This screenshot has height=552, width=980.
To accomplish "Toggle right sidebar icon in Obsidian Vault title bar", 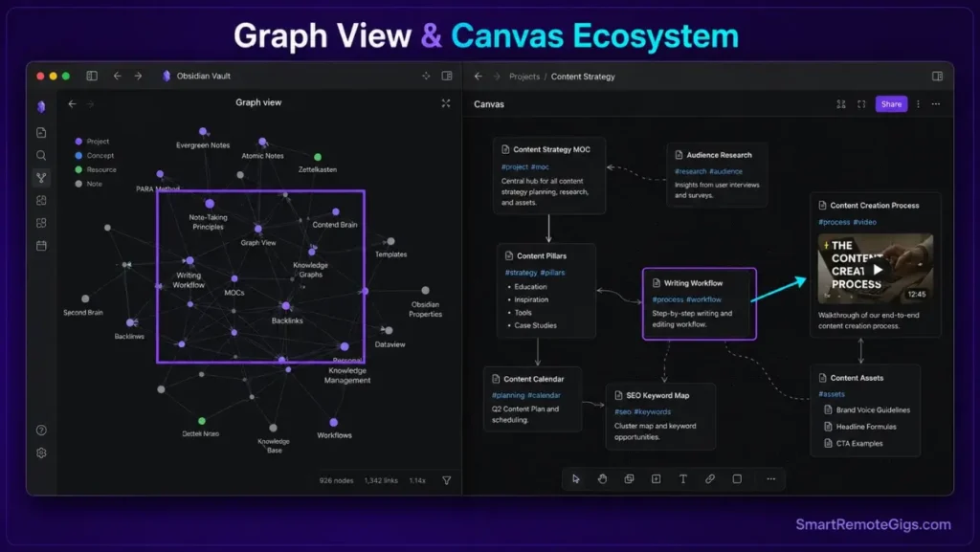I will tap(447, 76).
